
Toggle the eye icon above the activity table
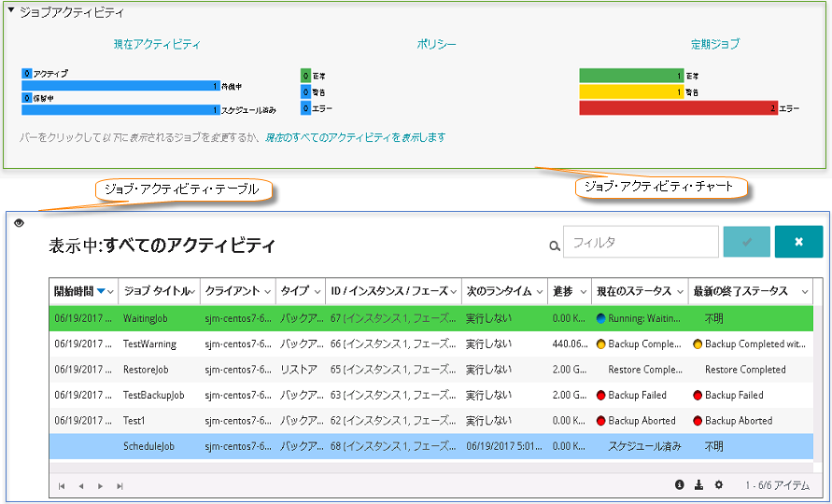pos(19,223)
